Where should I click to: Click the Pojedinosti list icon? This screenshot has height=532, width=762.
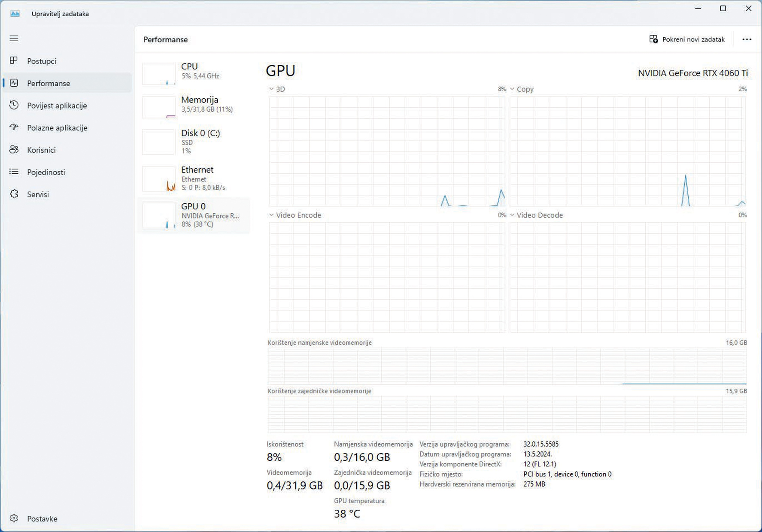[14, 172]
